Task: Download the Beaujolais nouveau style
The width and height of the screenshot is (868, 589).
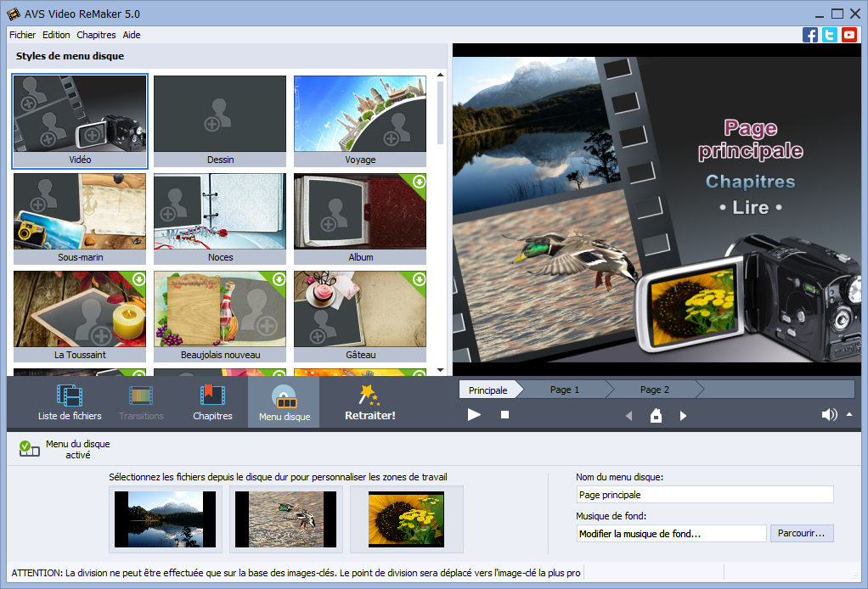Action: 279,278
